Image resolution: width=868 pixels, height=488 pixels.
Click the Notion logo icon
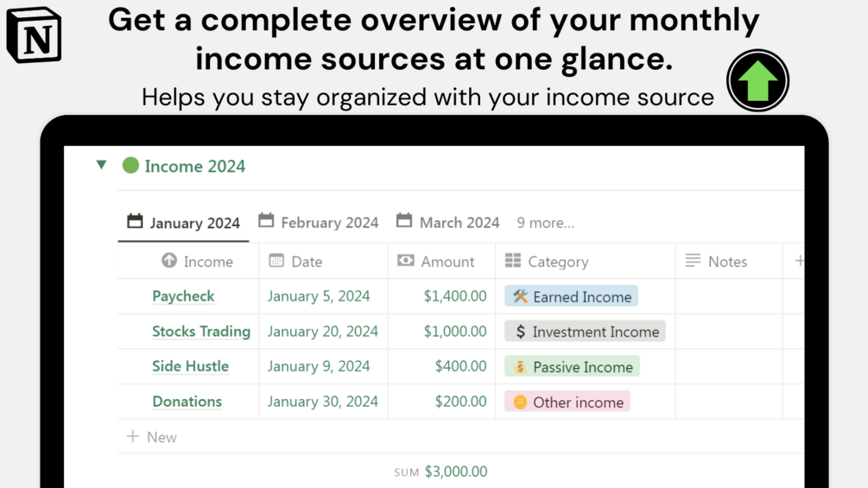click(x=34, y=35)
